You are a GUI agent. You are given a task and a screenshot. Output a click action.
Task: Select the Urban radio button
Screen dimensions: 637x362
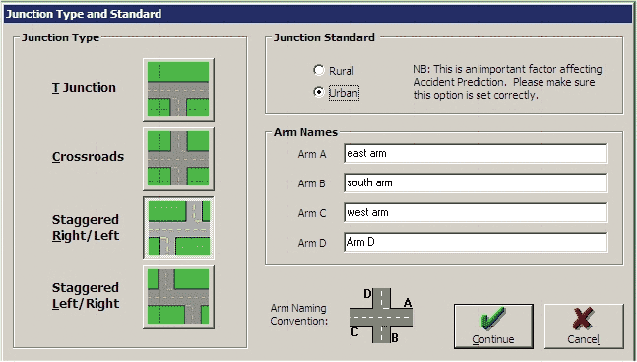coord(319,92)
